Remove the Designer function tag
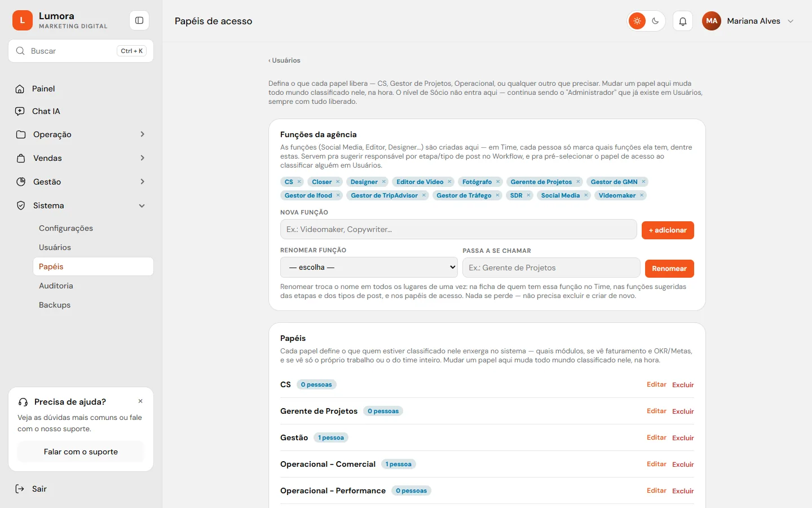812x508 pixels. click(x=384, y=182)
